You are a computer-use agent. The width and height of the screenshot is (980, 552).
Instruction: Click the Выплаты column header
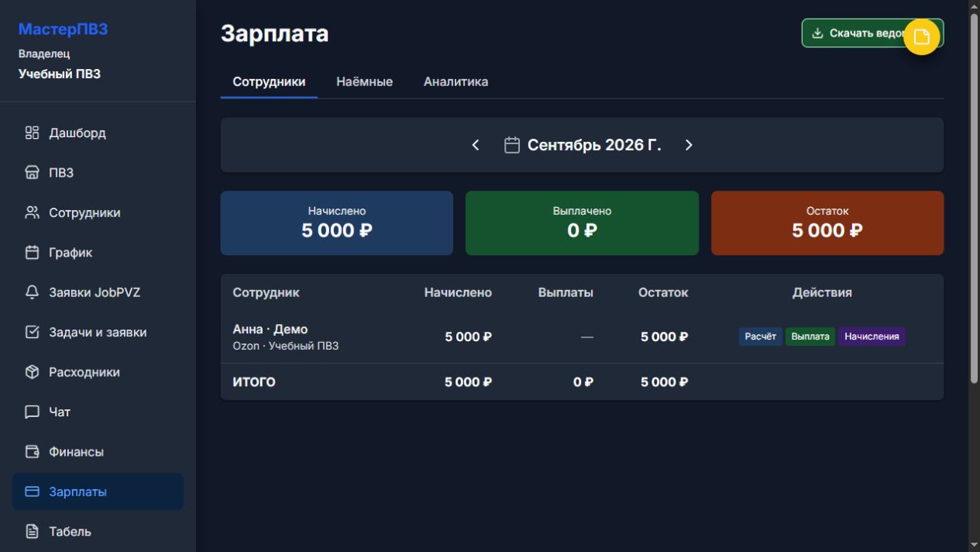(566, 292)
